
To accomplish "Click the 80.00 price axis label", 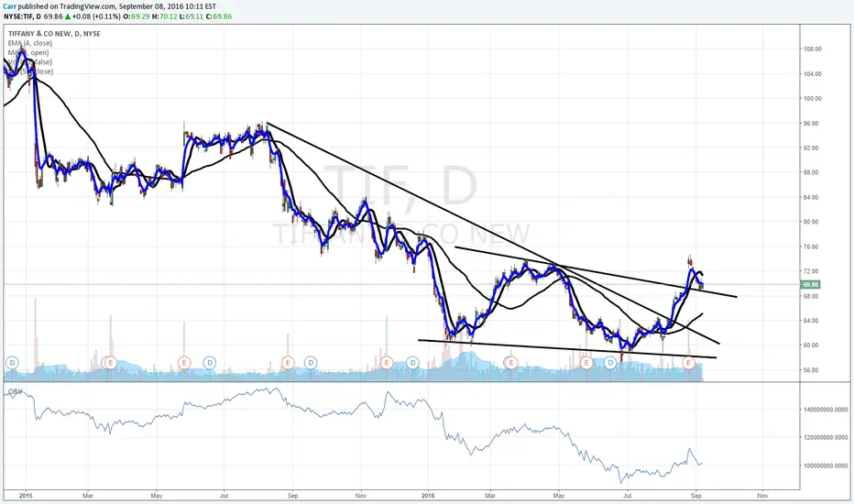I will 810,223.
